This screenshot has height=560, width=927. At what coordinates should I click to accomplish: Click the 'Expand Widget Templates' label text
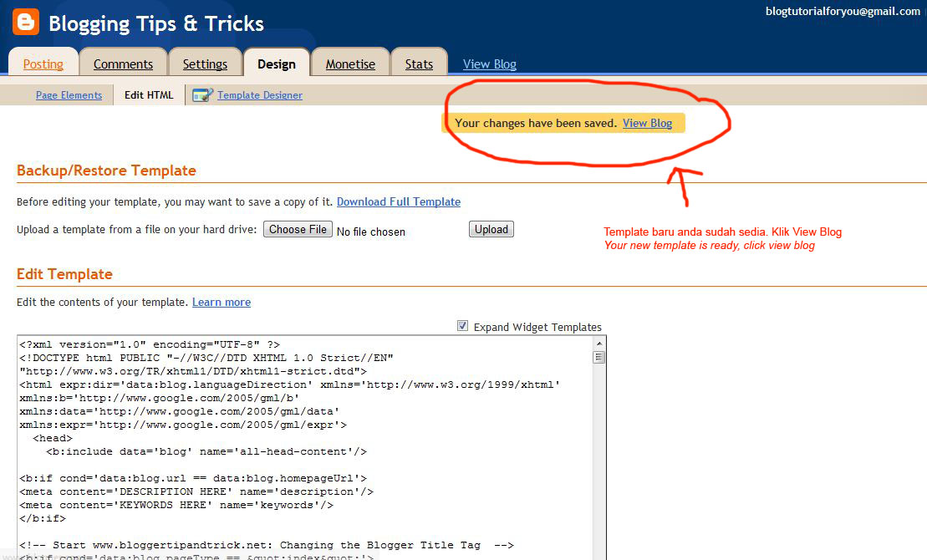pos(537,327)
